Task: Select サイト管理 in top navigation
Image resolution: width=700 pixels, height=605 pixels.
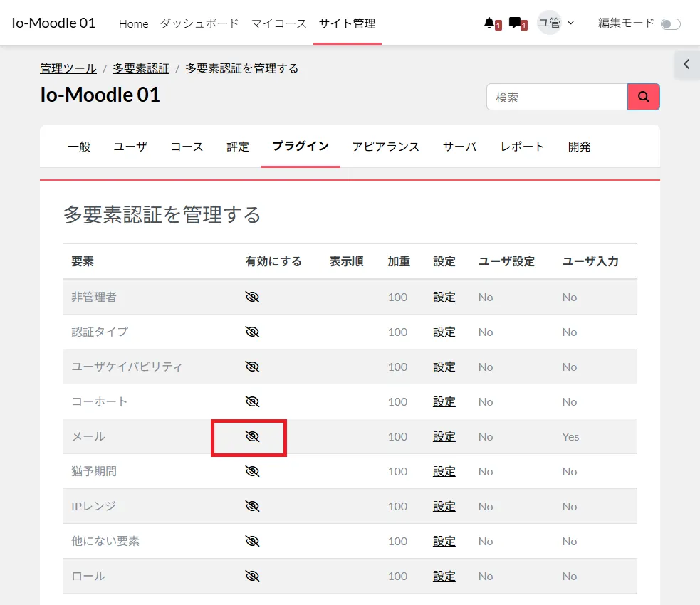Action: point(348,23)
